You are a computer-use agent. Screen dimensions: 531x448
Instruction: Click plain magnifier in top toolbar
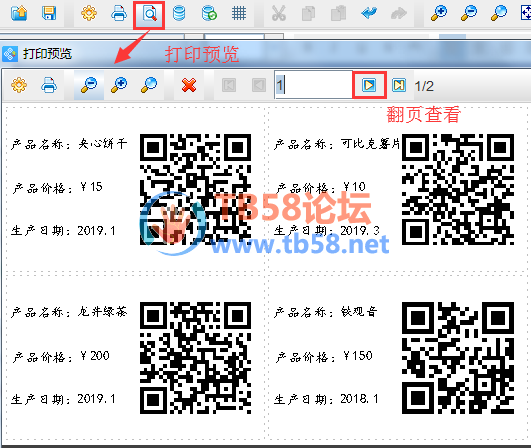[498, 14]
